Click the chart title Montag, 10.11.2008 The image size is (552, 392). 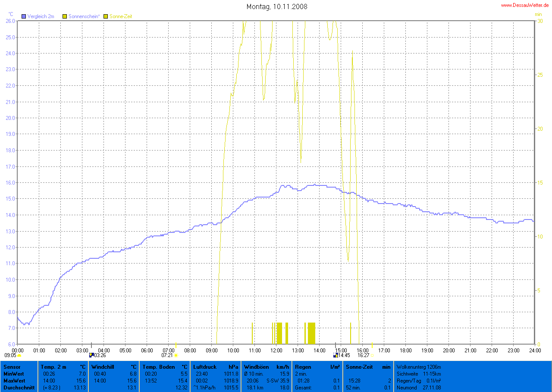point(277,6)
